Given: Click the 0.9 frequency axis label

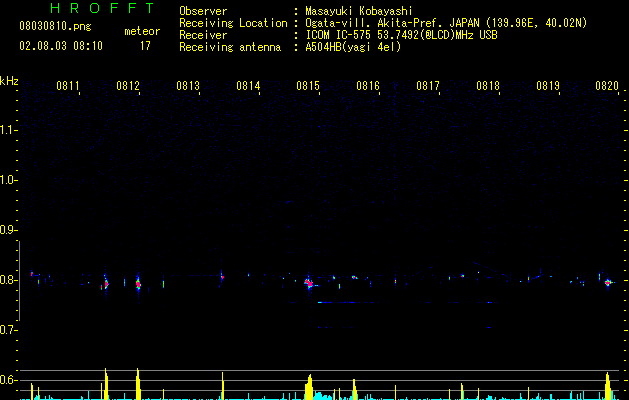Looking at the screenshot, I should [8, 230].
